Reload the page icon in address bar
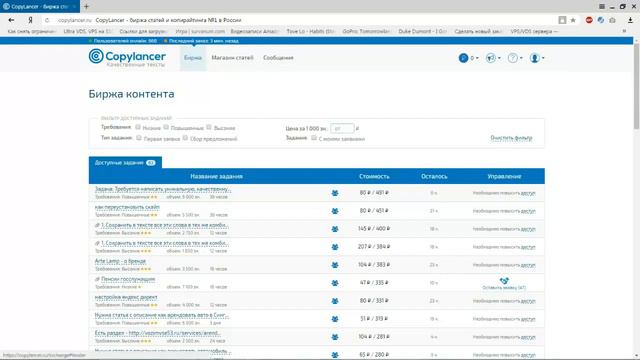 [x=47, y=20]
